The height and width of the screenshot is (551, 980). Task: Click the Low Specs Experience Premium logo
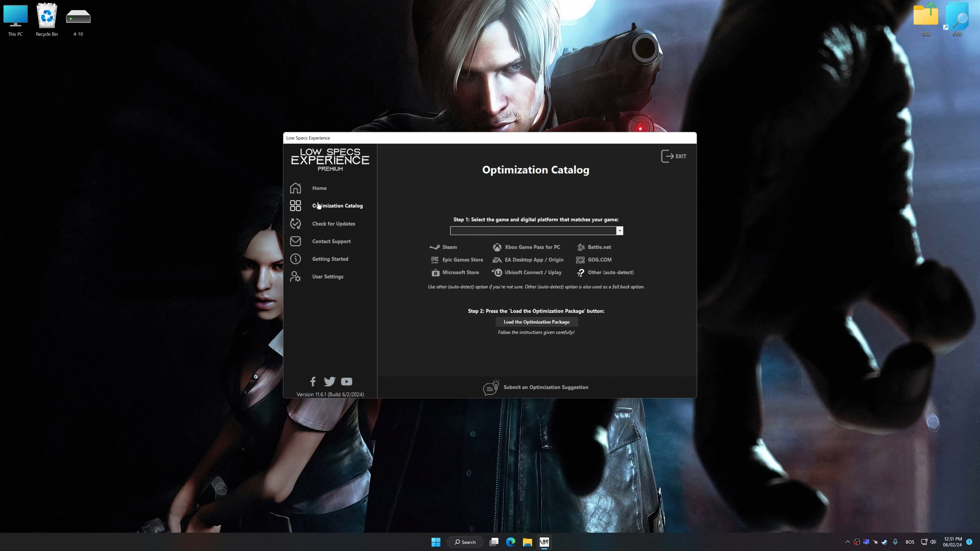coord(330,160)
